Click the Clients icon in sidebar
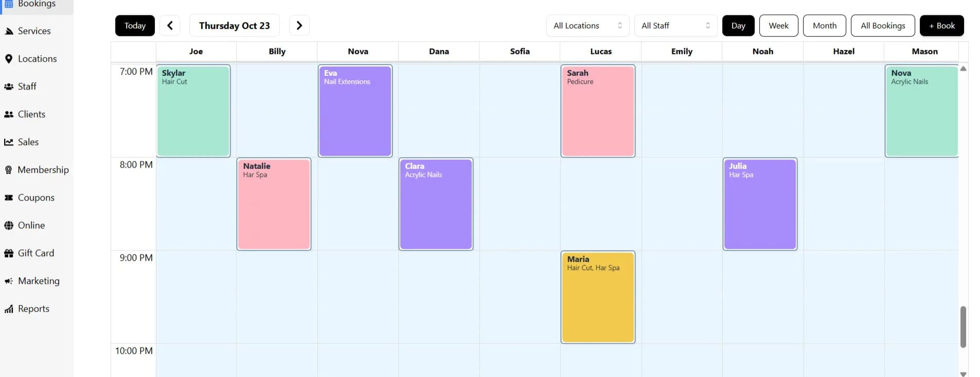The height and width of the screenshot is (377, 980). [x=8, y=114]
